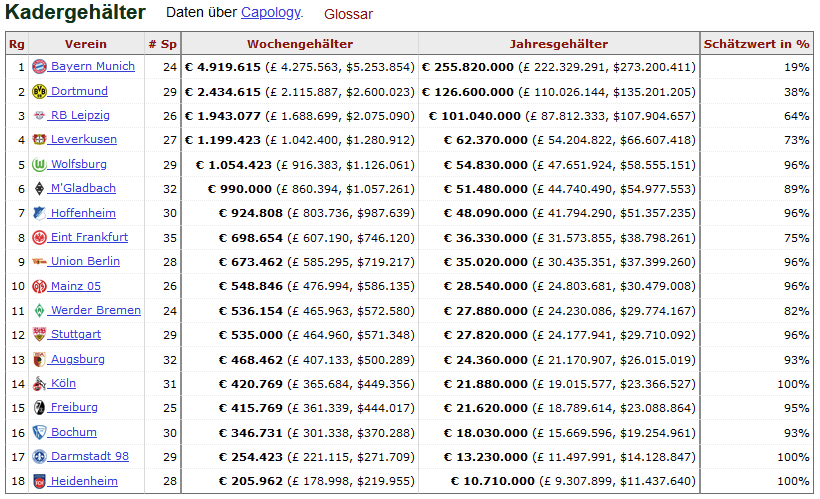Viewport: 820px width, 499px height.
Task: Select Heidenheim annual wage € 10.710.000 cell
Action: click(x=559, y=481)
